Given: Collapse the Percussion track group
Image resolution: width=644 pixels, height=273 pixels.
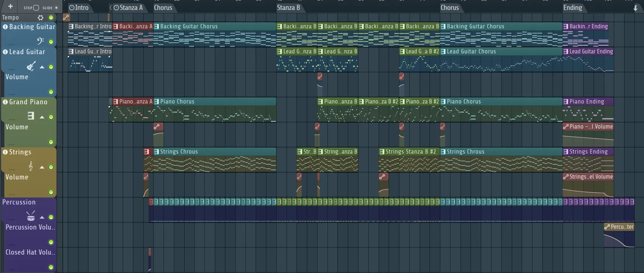Looking at the screenshot, I should tap(42, 217).
